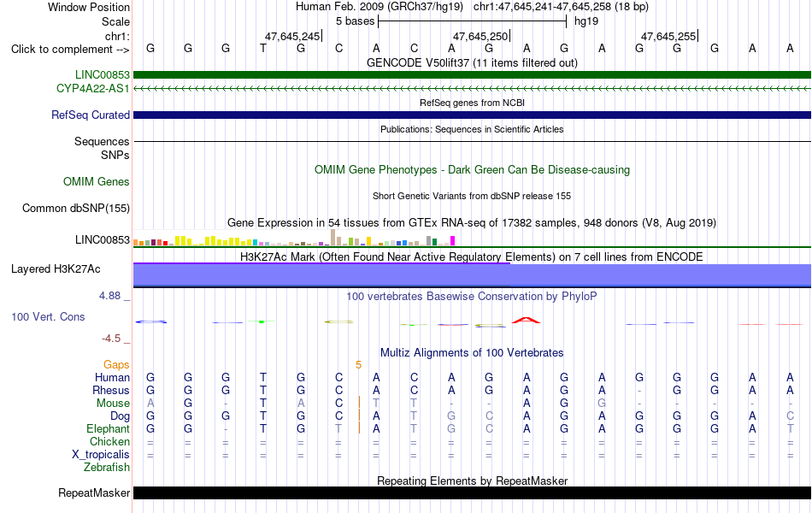Image resolution: width=812 pixels, height=513 pixels.
Task: Click the PhyloP Basewise Conservation title
Action: click(x=472, y=297)
